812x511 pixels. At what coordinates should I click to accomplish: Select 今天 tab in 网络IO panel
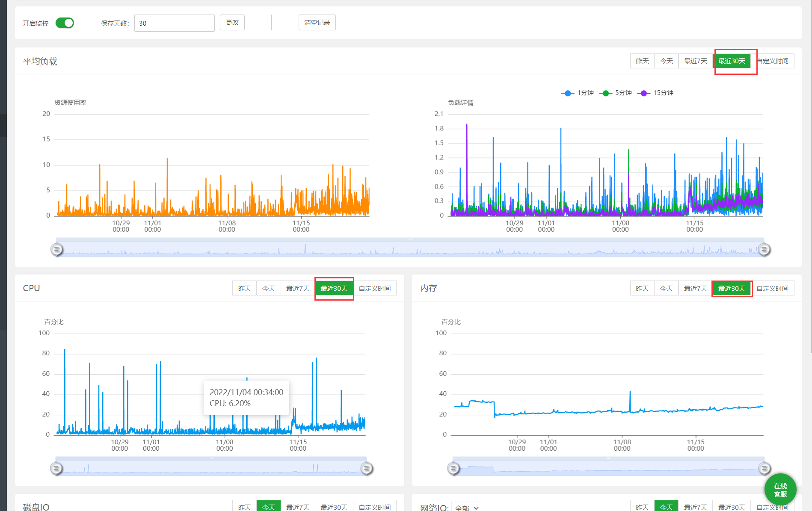667,507
